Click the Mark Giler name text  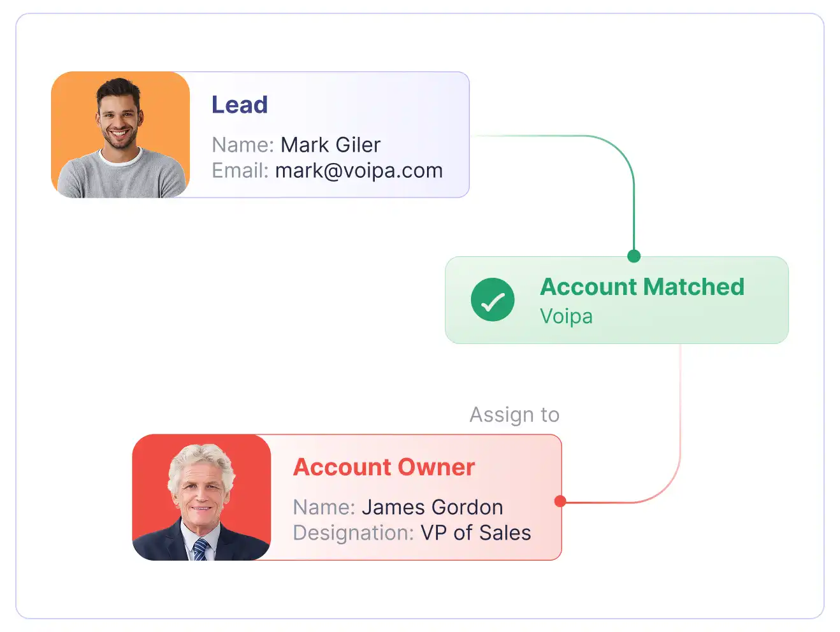(x=330, y=145)
